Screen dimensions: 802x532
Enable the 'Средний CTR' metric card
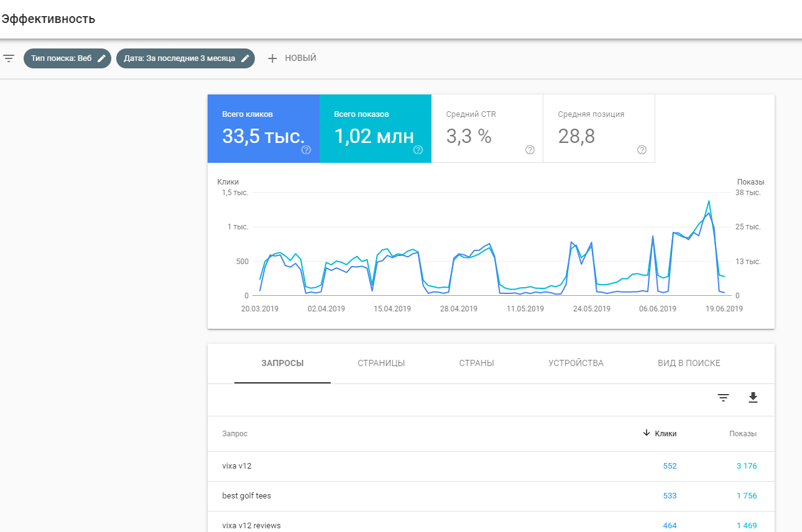pos(487,129)
